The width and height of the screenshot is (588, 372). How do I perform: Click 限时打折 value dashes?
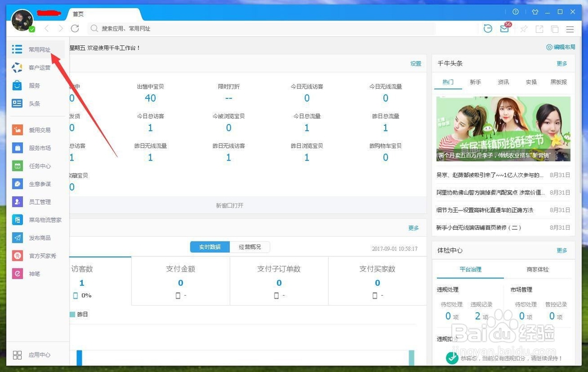click(229, 98)
